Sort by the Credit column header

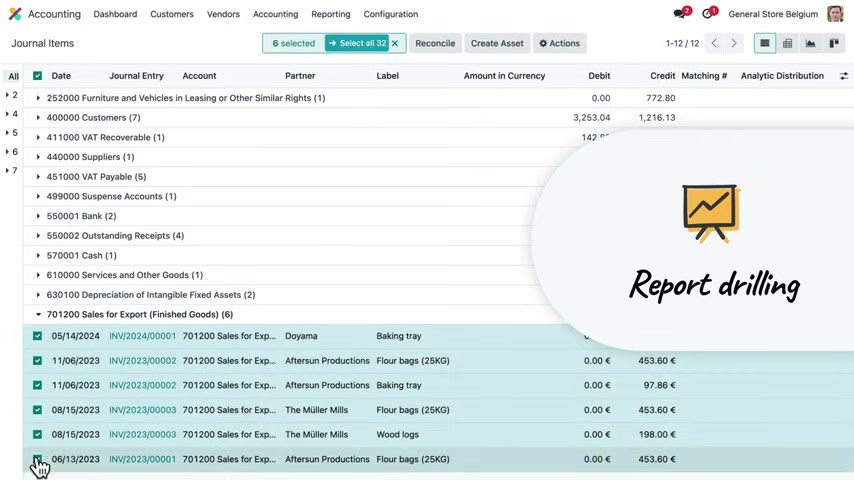662,76
